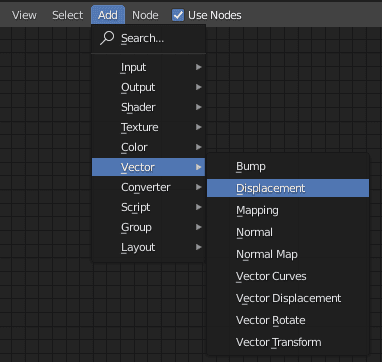Select the highlighted Vector category
The width and height of the screenshot is (382, 362).
pyautogui.click(x=149, y=167)
